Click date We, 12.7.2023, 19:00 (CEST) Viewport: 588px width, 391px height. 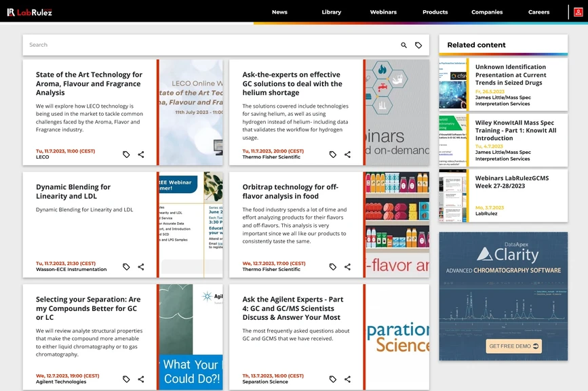pyautogui.click(x=68, y=375)
